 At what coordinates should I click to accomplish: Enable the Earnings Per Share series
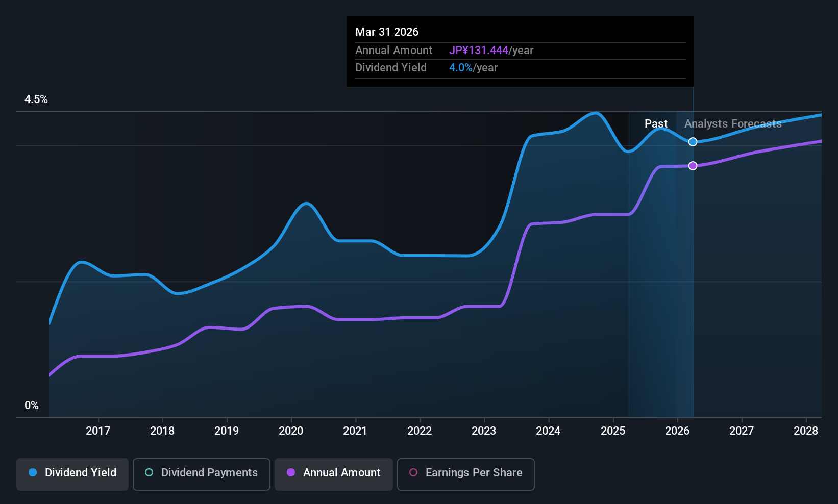point(466,474)
